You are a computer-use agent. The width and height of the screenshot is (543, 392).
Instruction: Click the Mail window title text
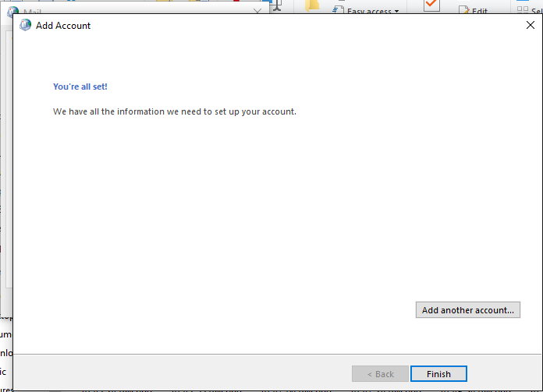pos(32,12)
